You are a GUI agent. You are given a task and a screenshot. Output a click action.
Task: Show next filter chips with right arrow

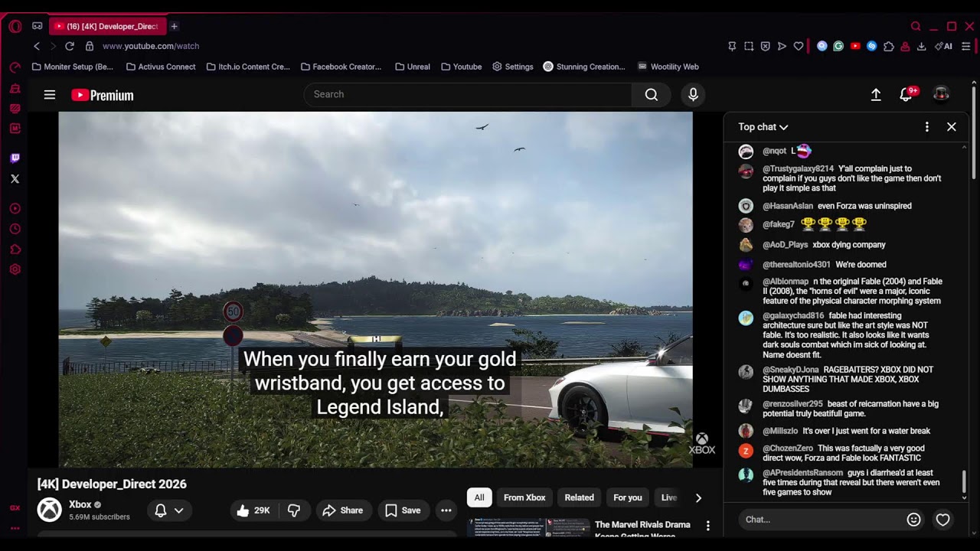[x=698, y=498]
